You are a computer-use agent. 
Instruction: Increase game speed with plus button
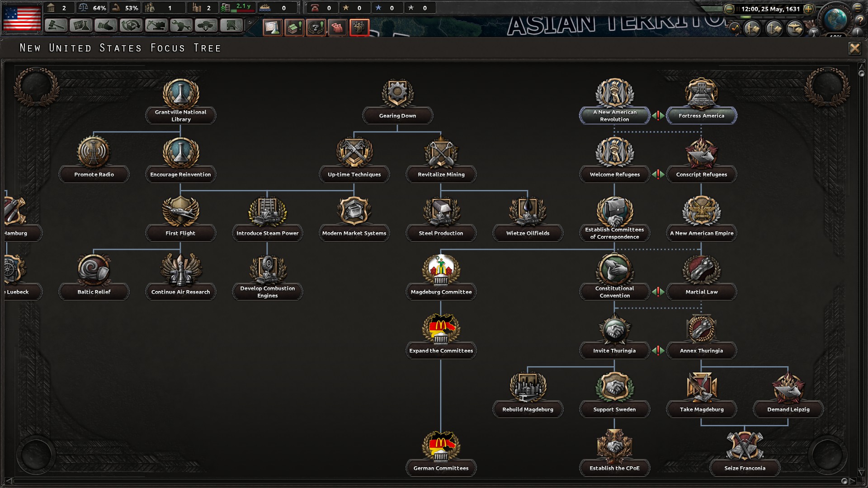[808, 9]
